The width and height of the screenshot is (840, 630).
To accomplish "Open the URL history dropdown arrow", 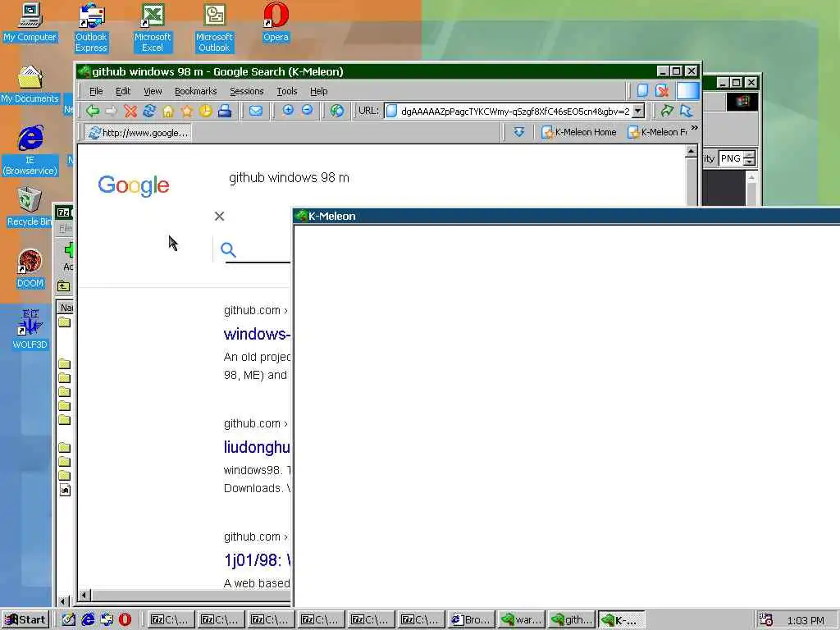I will 638,111.
